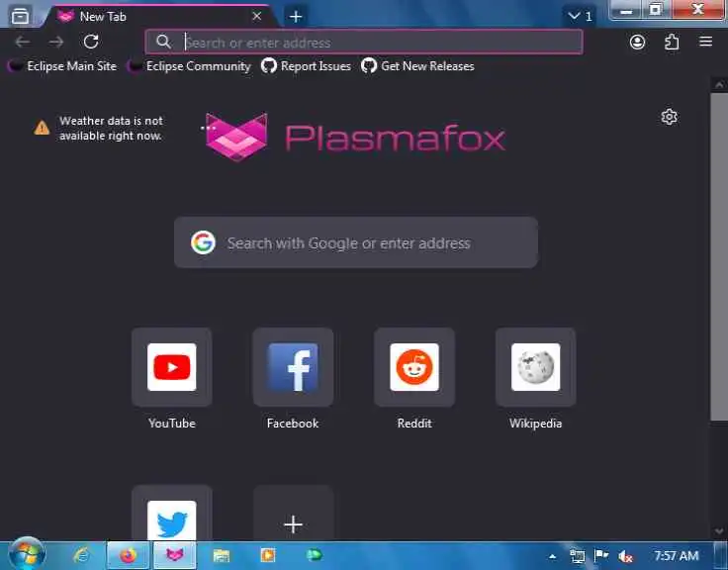The height and width of the screenshot is (570, 728).
Task: Click the weather warning triangle icon
Action: point(42,128)
